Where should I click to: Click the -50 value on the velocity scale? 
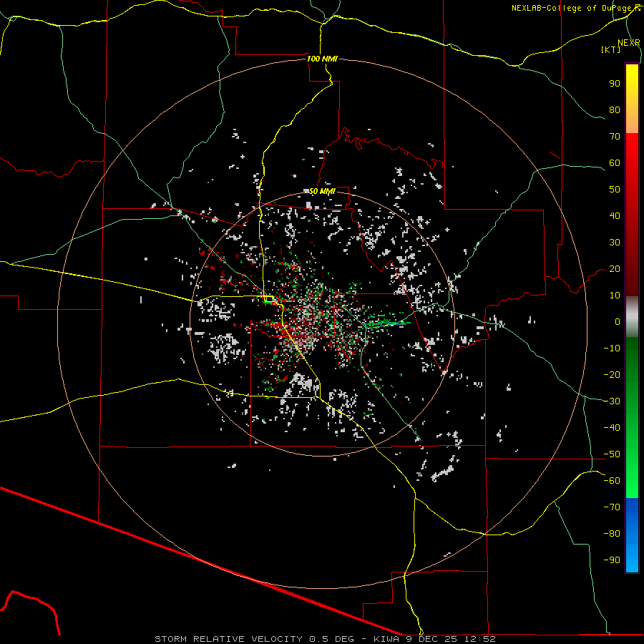point(612,454)
